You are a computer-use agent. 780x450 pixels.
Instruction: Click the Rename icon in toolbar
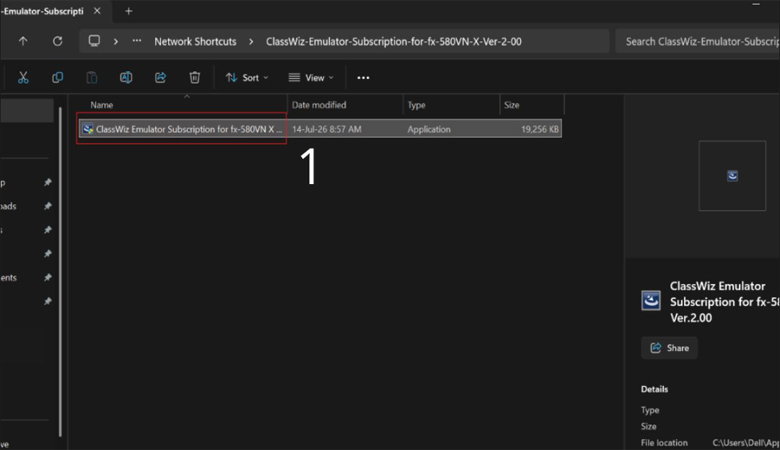pyautogui.click(x=126, y=78)
